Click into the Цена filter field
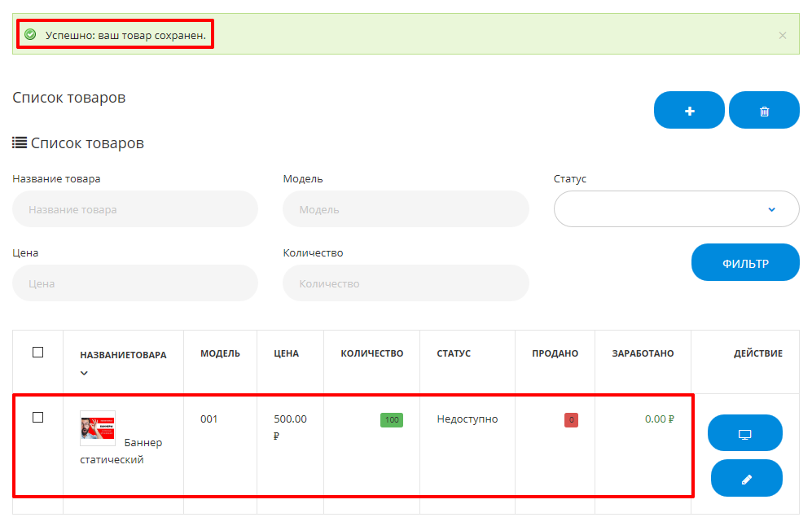This screenshot has height=526, width=812. click(x=135, y=284)
